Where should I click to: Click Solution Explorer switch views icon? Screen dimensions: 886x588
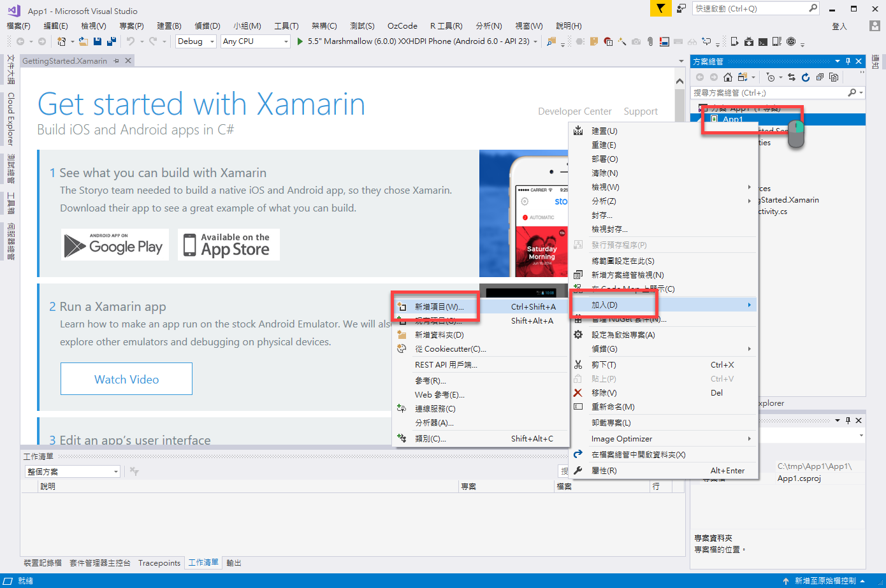point(743,77)
